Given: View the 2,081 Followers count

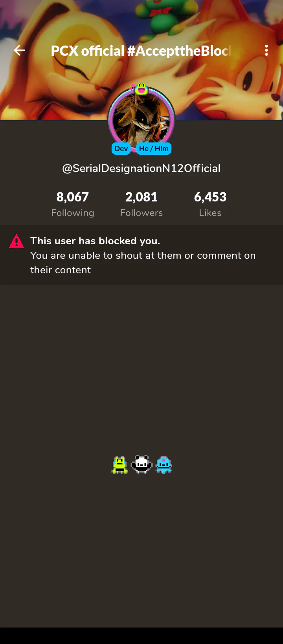Looking at the screenshot, I should coord(141,197).
